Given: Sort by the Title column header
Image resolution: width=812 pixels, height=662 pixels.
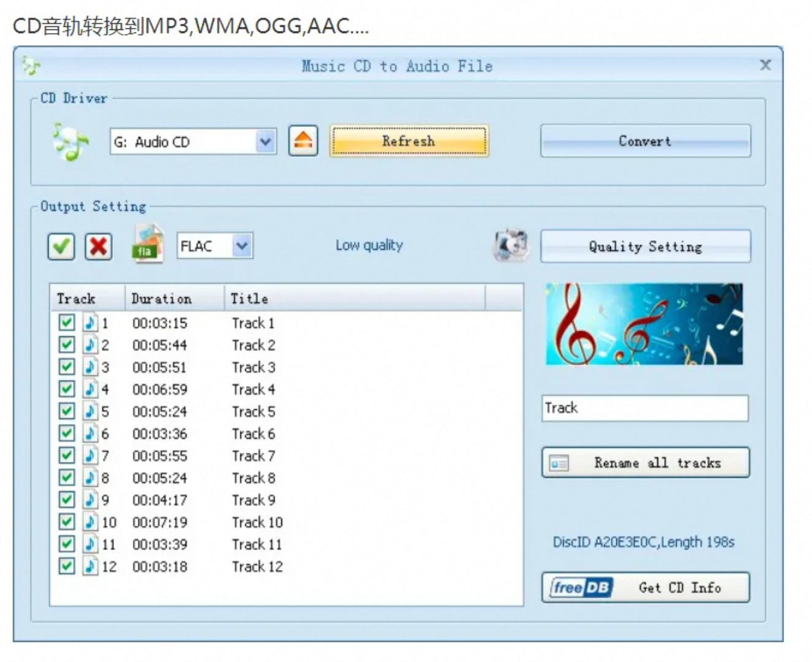Looking at the screenshot, I should click(354, 299).
